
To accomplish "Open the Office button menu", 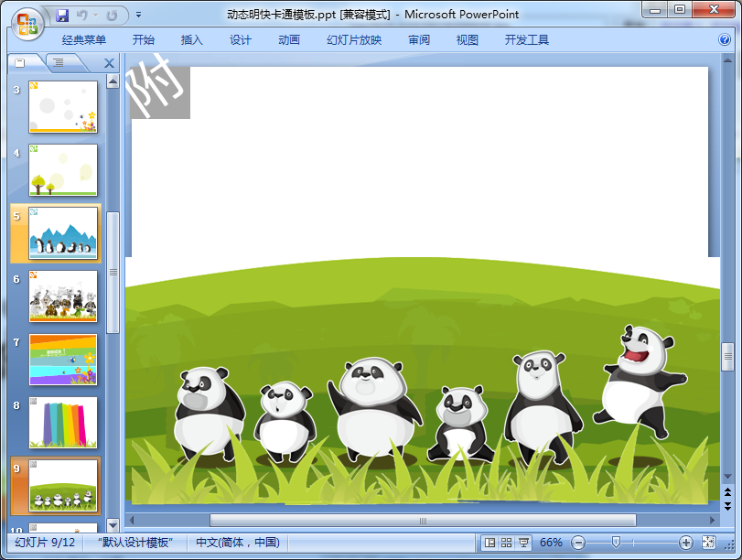I will (27, 24).
